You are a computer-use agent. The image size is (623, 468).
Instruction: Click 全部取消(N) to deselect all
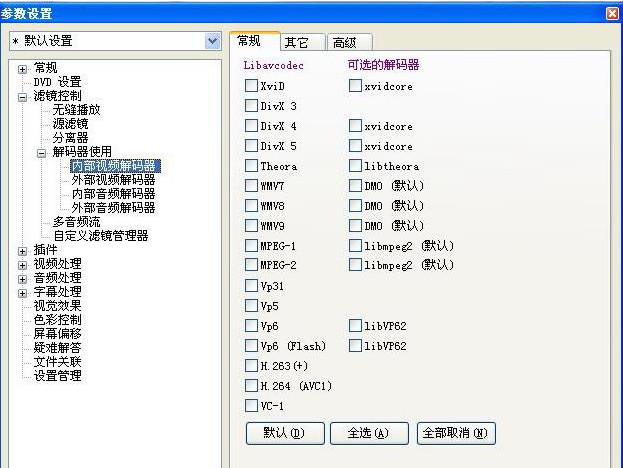click(x=456, y=433)
